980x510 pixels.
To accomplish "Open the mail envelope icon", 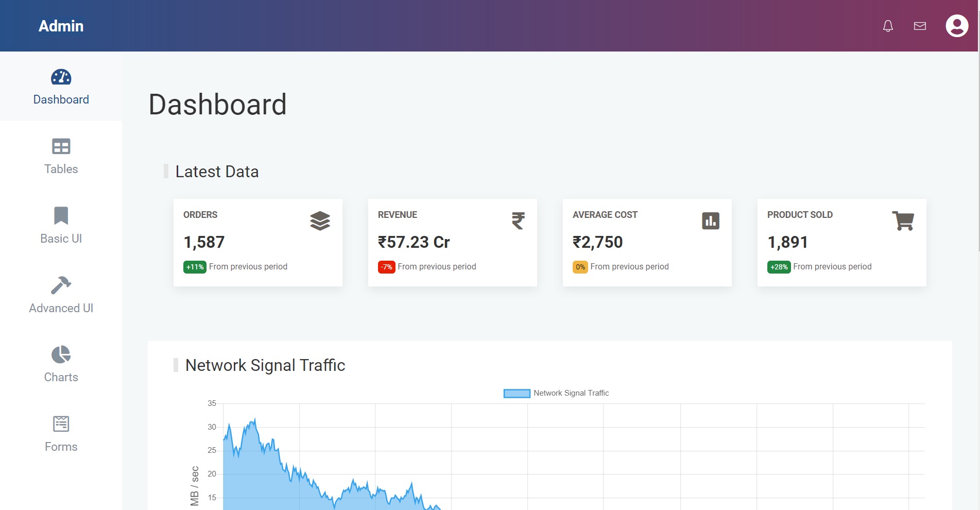I will pos(920,26).
